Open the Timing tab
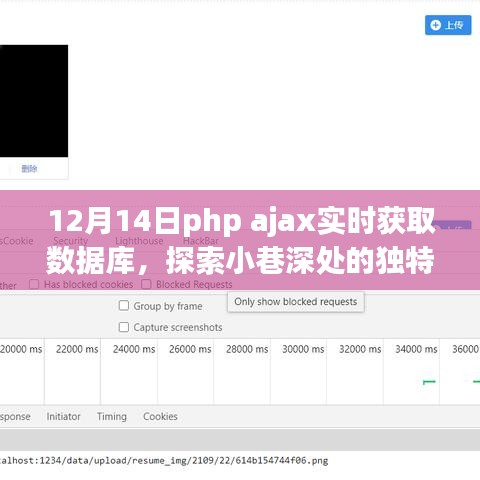The width and height of the screenshot is (480, 480). (112, 416)
